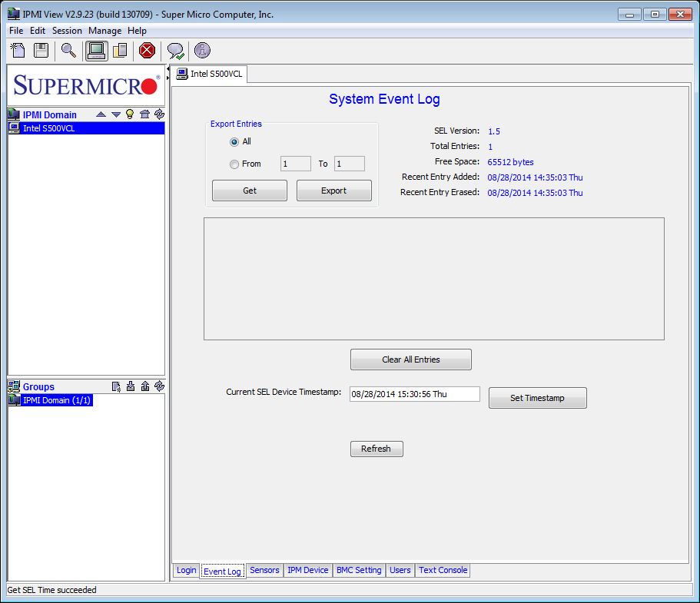Click the light bulb icon in IPMI Domain
This screenshot has width=700, height=603.
[130, 114]
